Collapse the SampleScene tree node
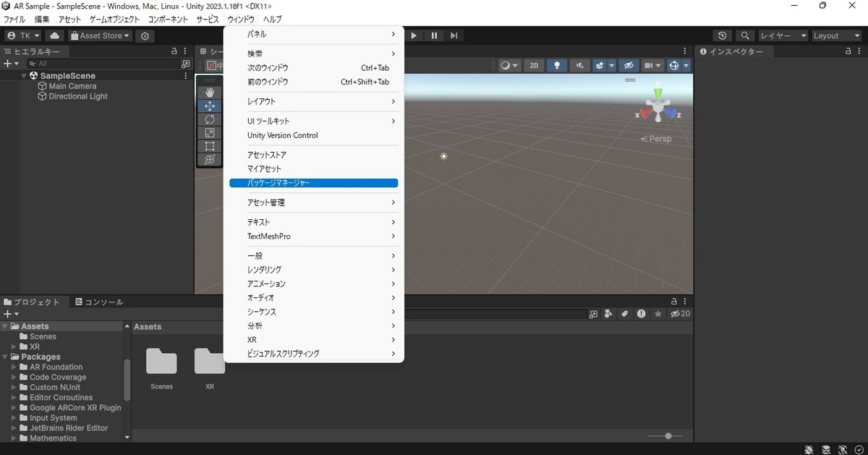Screen dimensions: 868x455 24,76
